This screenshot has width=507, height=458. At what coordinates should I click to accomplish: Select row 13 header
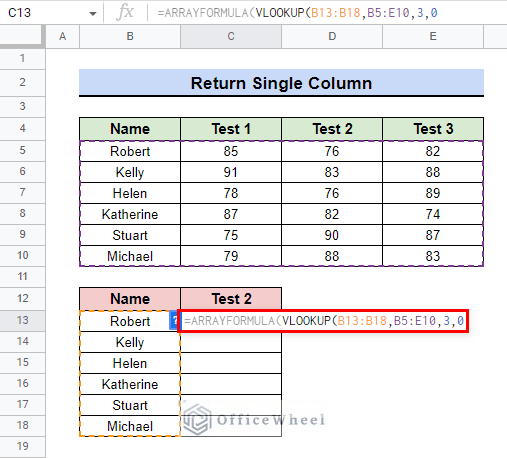click(x=22, y=321)
